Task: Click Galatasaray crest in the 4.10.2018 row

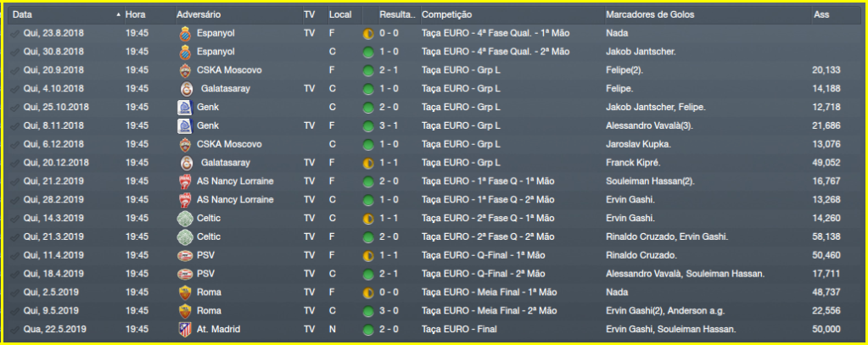Action: click(x=185, y=88)
